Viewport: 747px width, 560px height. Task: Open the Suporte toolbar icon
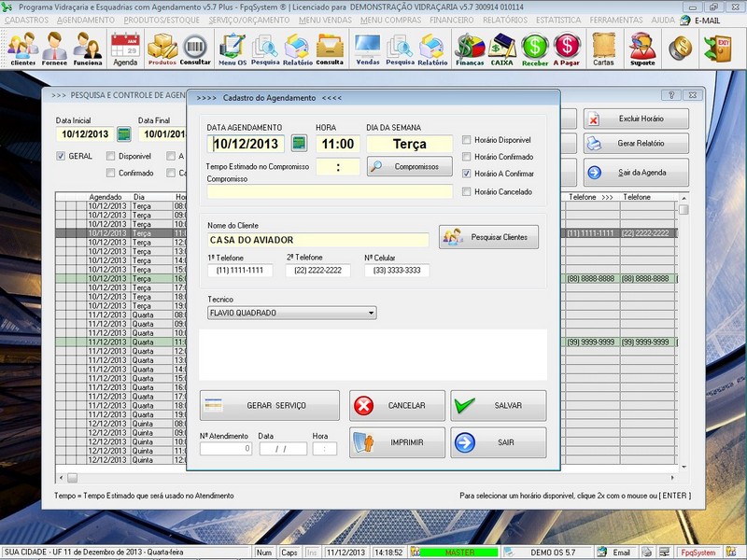coord(642,49)
